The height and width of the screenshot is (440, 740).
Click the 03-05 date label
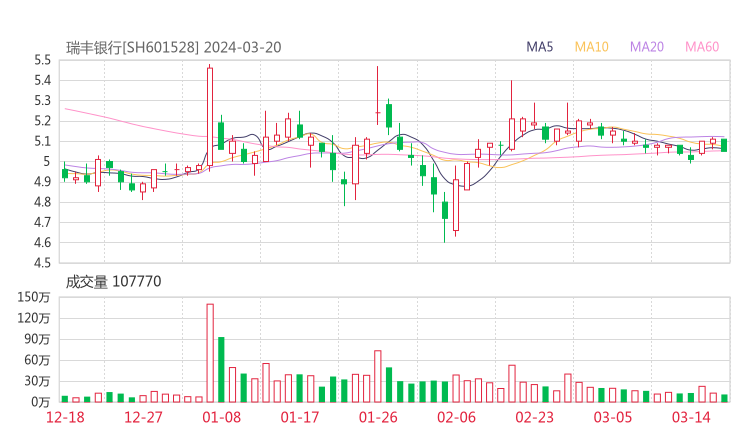click(612, 416)
